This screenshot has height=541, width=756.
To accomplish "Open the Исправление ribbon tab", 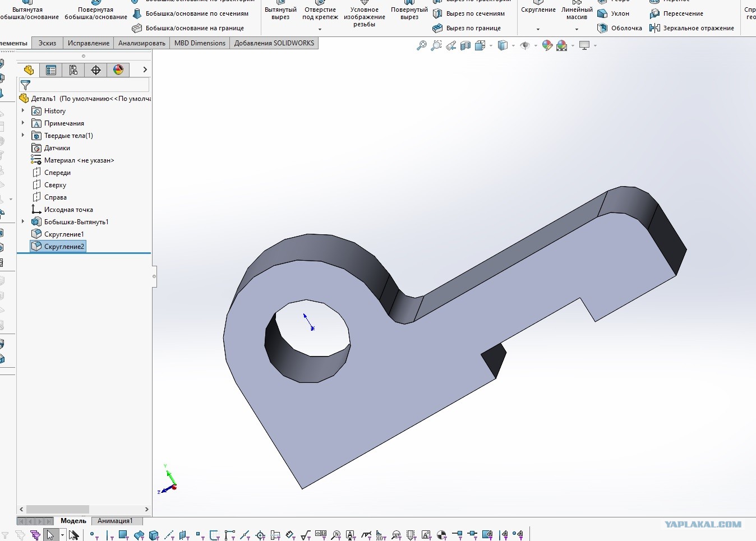I will coord(89,43).
